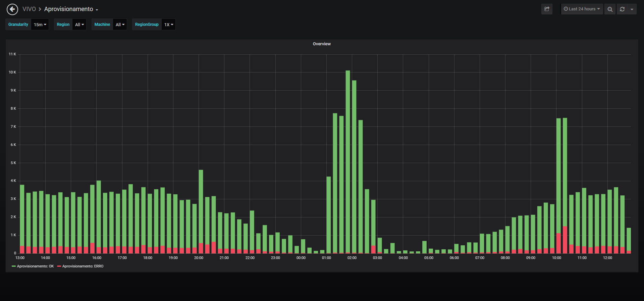Click the Machine variable label

102,24
